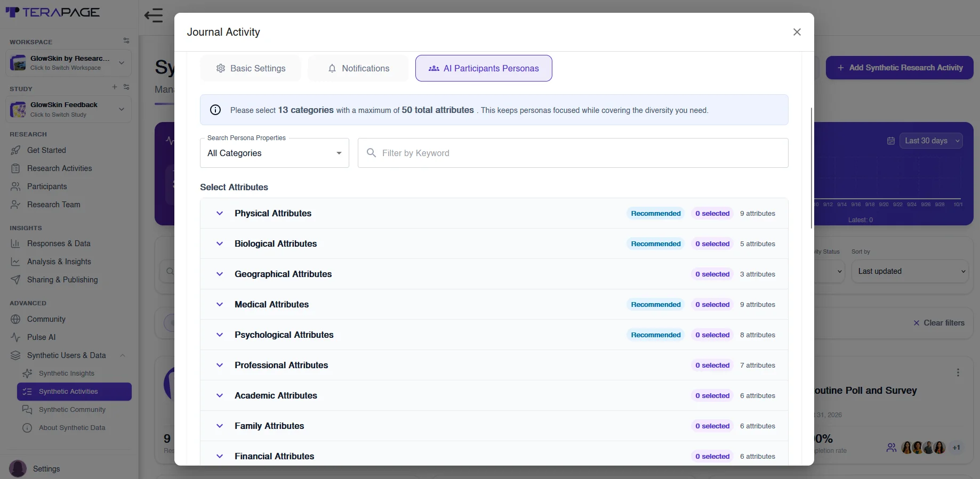
Task: Click the Synthetic Insights sparkle icon
Action: (27, 374)
